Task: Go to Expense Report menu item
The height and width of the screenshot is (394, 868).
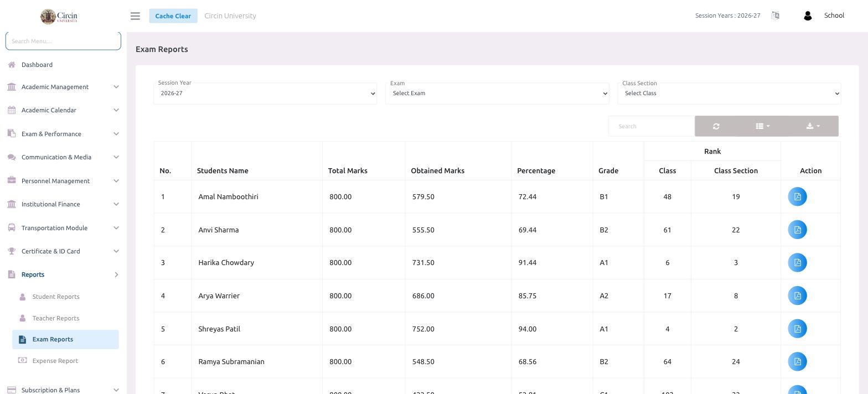Action: tap(55, 361)
